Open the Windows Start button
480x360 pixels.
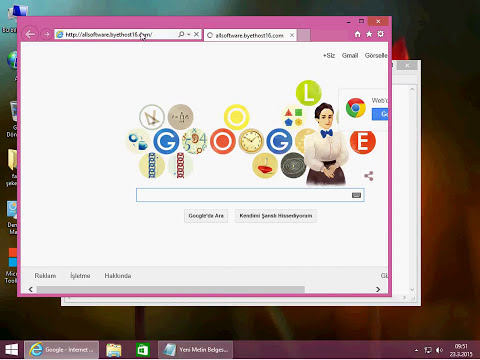[x=12, y=350]
